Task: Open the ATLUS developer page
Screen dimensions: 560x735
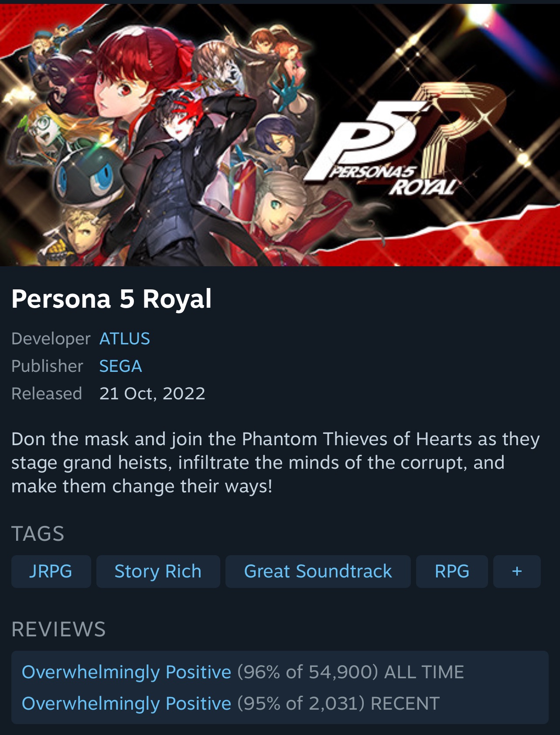Action: pyautogui.click(x=125, y=339)
